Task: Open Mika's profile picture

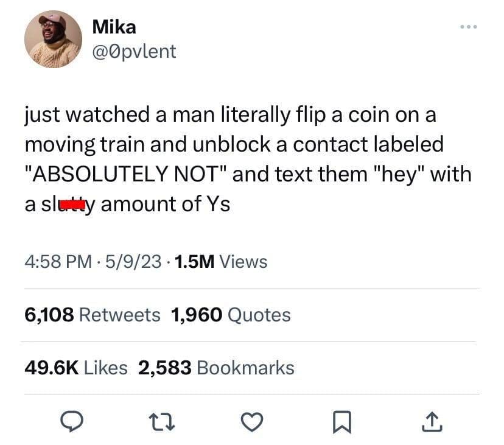Action: (x=54, y=39)
